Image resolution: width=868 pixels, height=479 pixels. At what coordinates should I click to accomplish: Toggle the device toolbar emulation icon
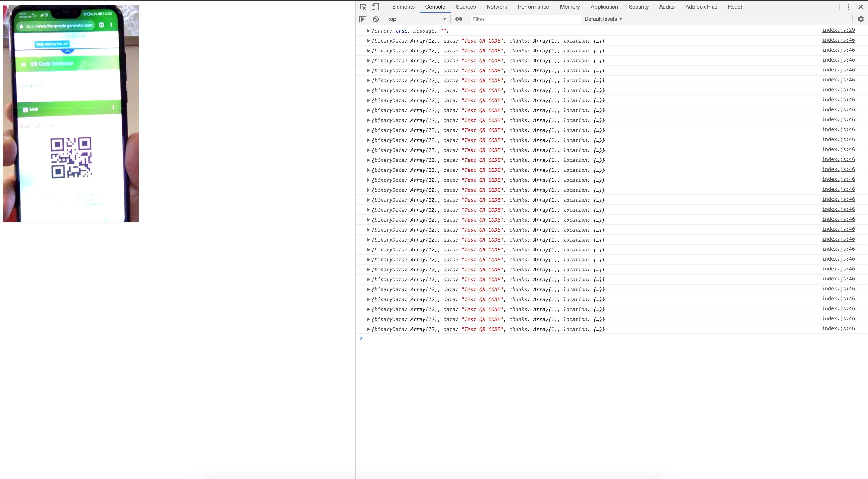pos(375,7)
